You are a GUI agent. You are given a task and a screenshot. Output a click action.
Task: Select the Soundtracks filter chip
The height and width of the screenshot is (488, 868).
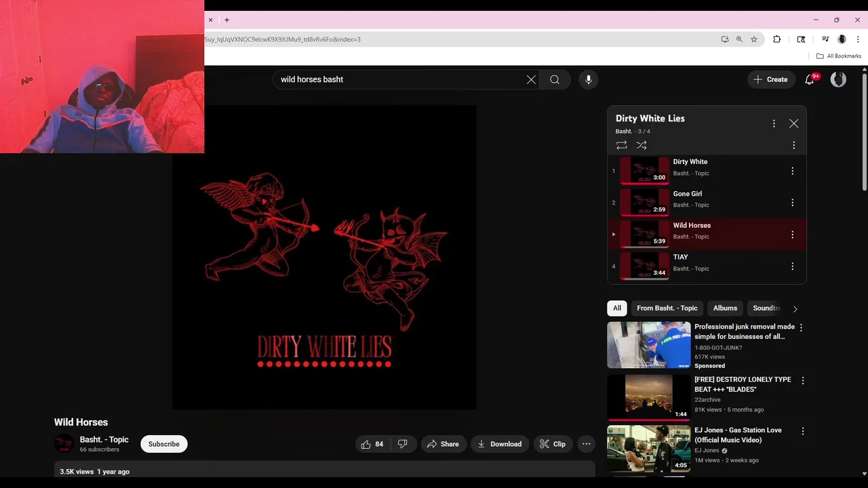[x=766, y=308]
